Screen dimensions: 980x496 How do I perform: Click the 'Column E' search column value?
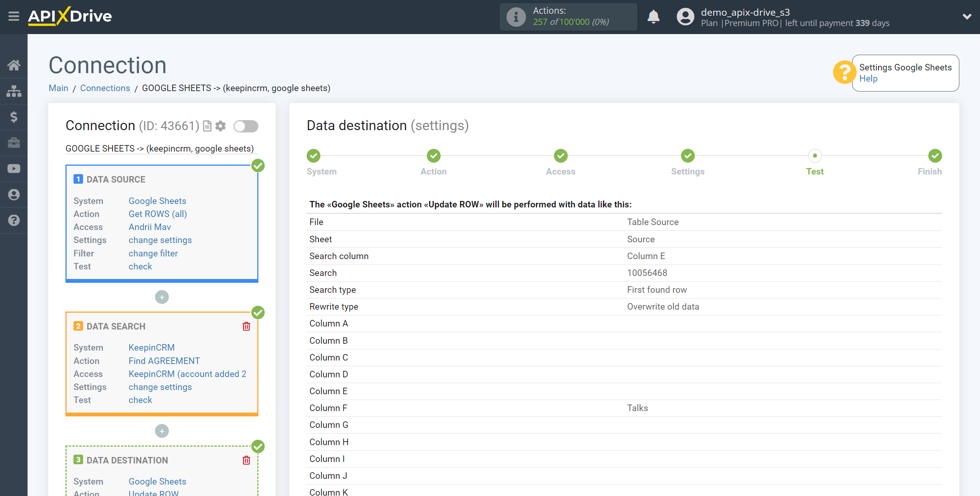pyautogui.click(x=646, y=256)
